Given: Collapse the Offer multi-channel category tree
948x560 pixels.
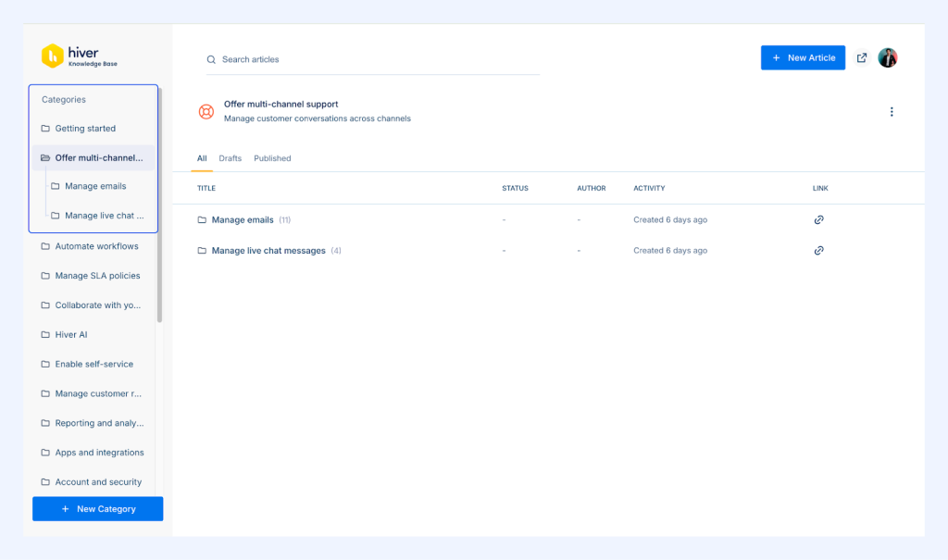Looking at the screenshot, I should (44, 157).
